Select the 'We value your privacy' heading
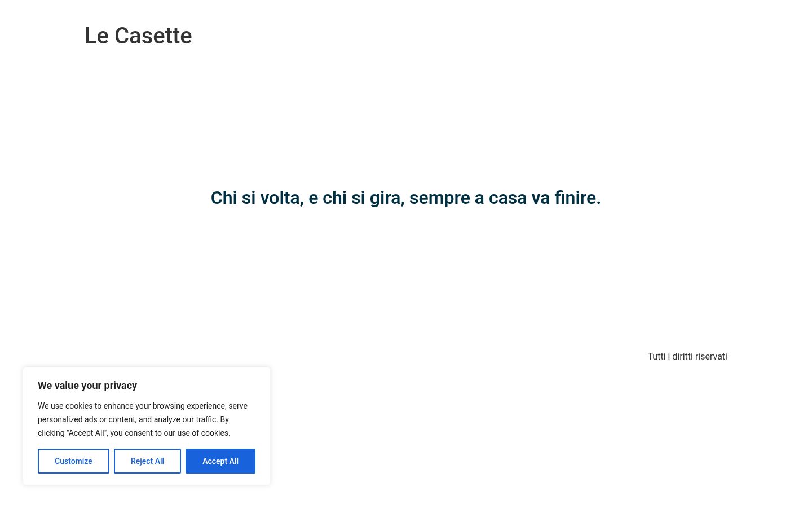The width and height of the screenshot is (812, 508). [x=87, y=386]
